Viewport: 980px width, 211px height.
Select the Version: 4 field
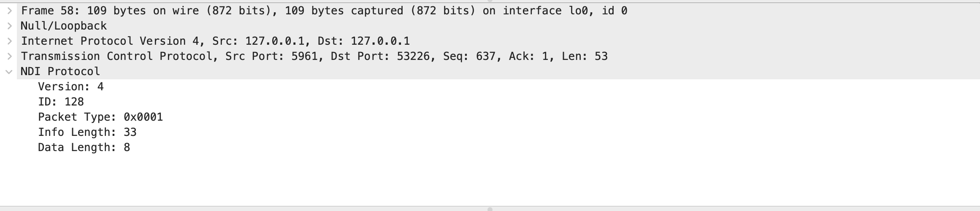point(71,87)
